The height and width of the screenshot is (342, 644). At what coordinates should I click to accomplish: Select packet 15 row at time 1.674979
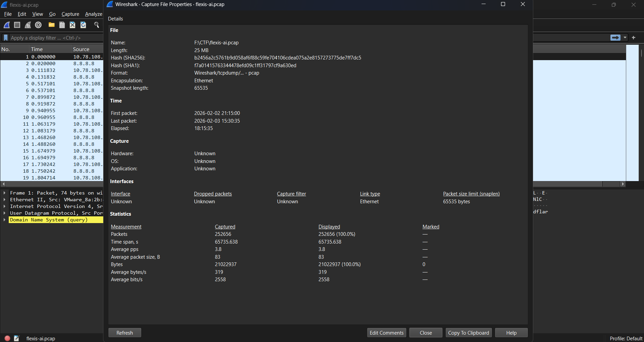(52, 151)
